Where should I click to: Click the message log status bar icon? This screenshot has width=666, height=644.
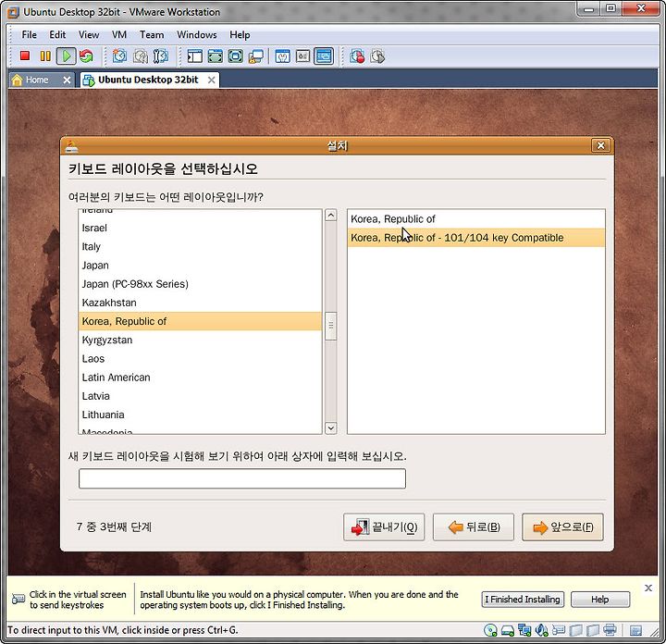pos(635,630)
